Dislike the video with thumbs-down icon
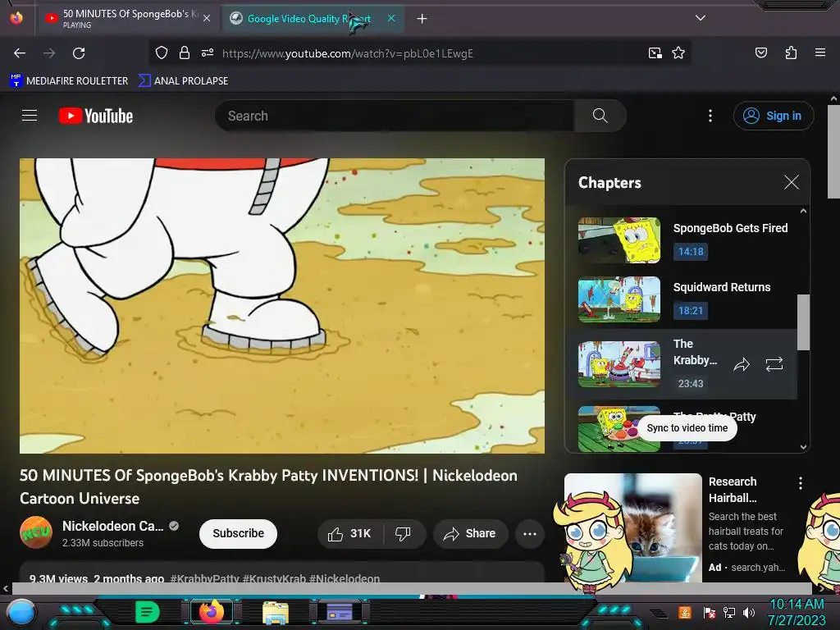Image resolution: width=840 pixels, height=630 pixels. (403, 533)
